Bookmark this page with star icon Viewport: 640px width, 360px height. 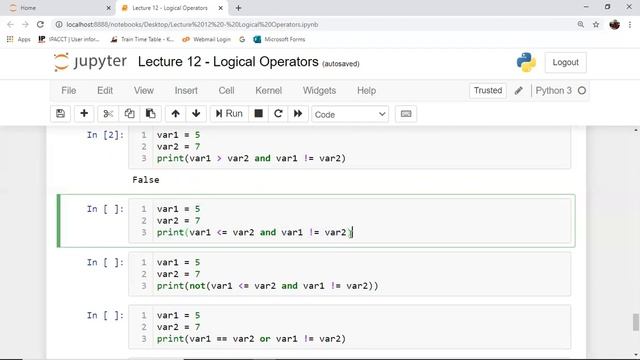pyautogui.click(x=596, y=24)
